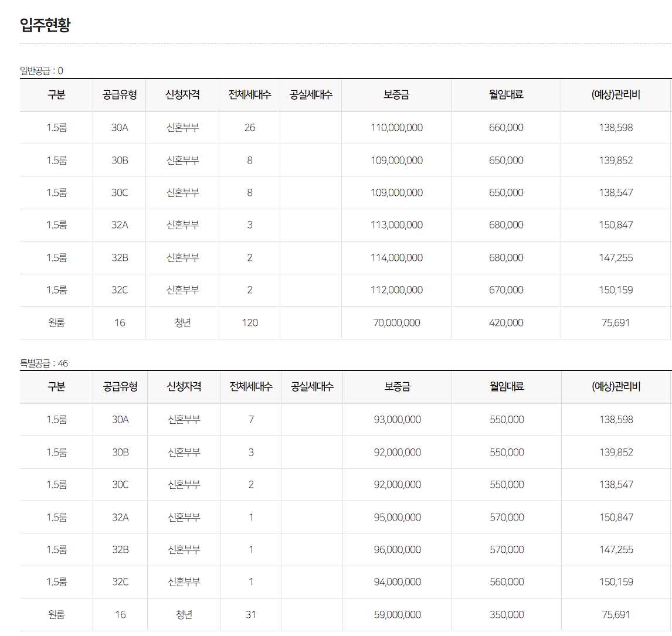Click the 70,000,000 deposit value

tap(396, 322)
